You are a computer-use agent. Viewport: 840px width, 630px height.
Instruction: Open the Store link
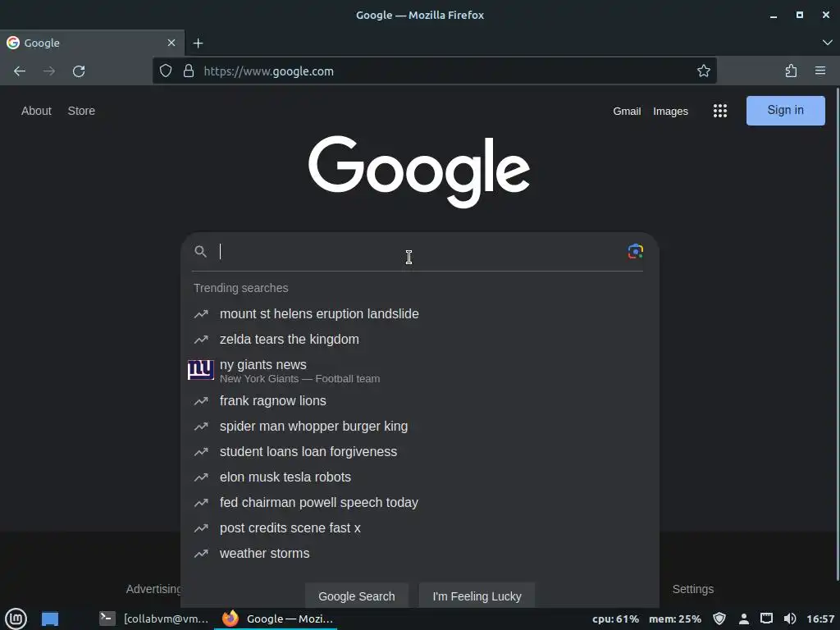click(81, 111)
